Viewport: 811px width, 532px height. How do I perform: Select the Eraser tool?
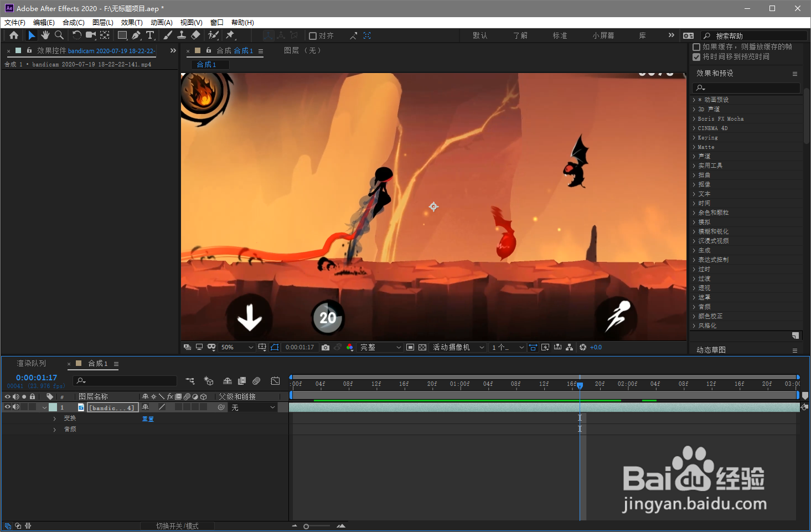[x=195, y=35]
